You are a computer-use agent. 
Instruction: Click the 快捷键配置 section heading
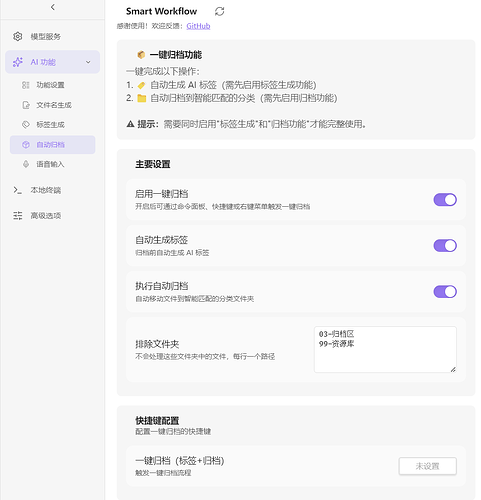[157, 421]
